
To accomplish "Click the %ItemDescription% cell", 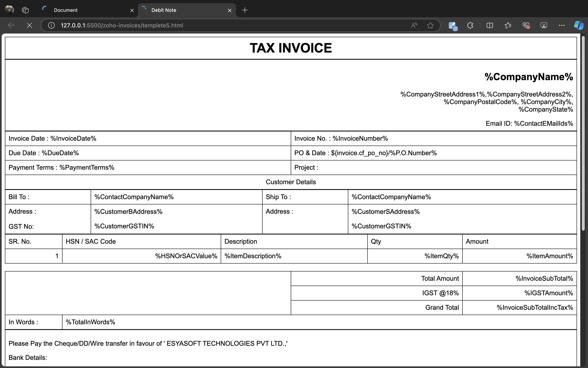I will [x=294, y=256].
